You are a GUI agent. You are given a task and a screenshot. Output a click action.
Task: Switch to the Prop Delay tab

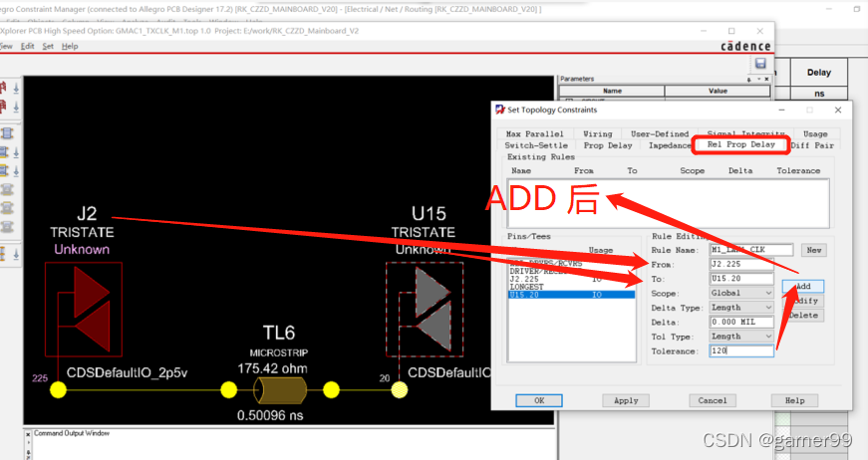click(x=607, y=145)
